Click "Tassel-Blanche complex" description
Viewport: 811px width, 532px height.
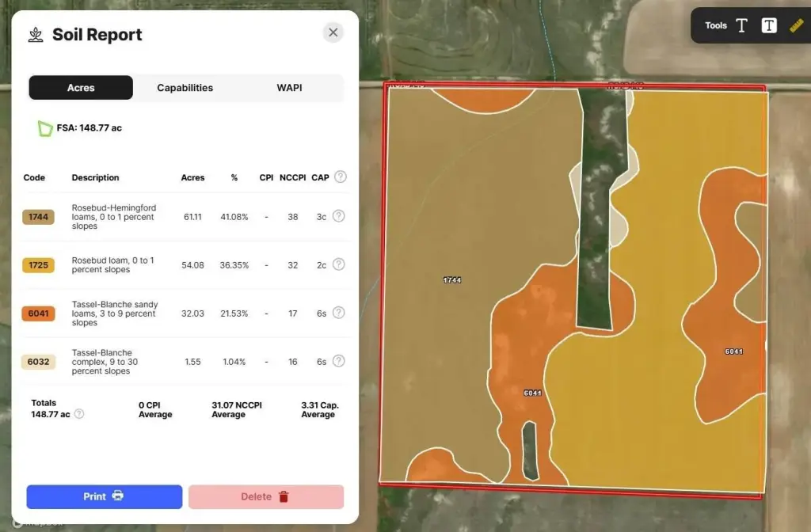(x=105, y=362)
